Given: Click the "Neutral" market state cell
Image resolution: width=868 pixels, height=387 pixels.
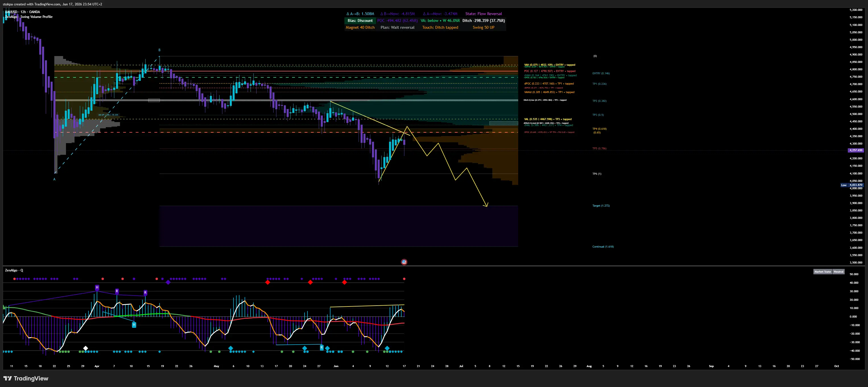Looking at the screenshot, I should [838, 272].
